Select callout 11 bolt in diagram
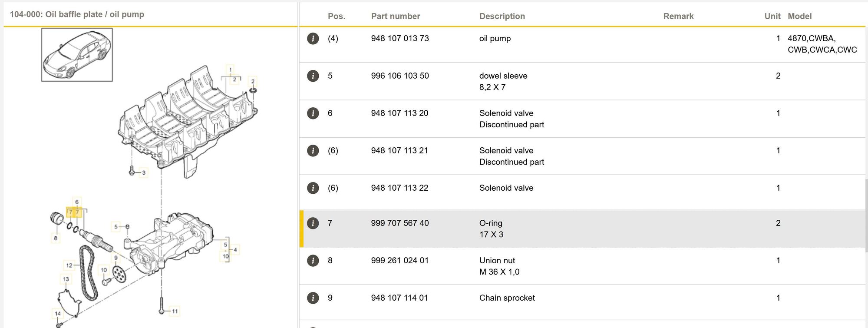 [x=175, y=311]
